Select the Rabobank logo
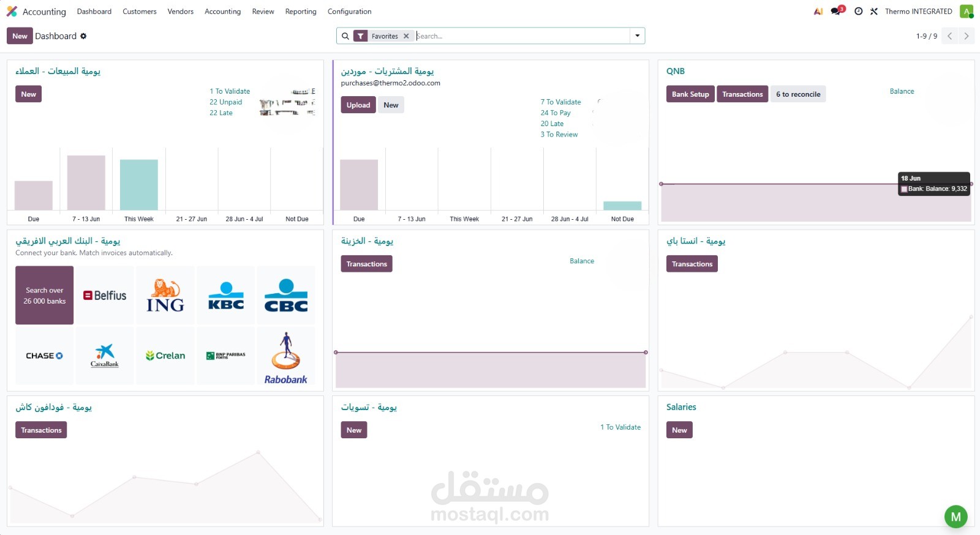980x535 pixels. (286, 357)
